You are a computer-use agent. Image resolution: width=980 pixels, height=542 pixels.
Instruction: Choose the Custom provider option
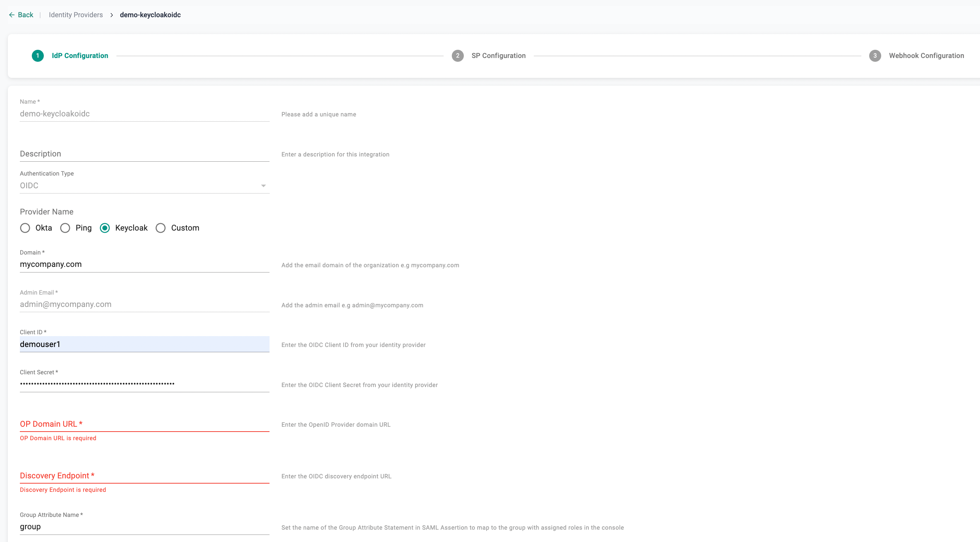coord(161,228)
